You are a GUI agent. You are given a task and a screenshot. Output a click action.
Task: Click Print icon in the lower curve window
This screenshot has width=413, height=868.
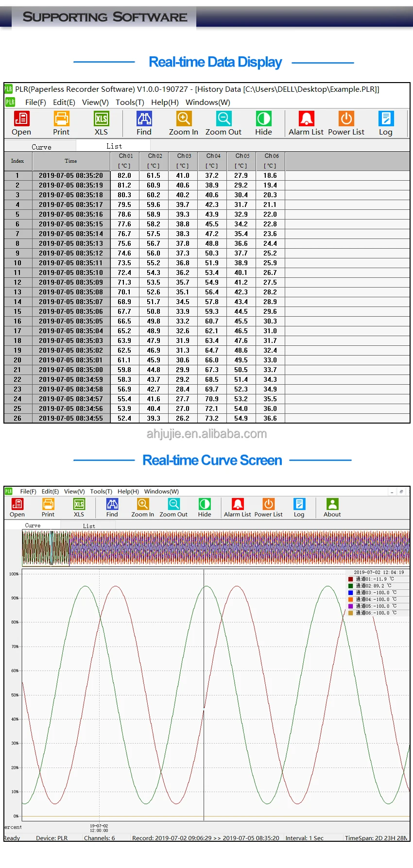point(48,504)
